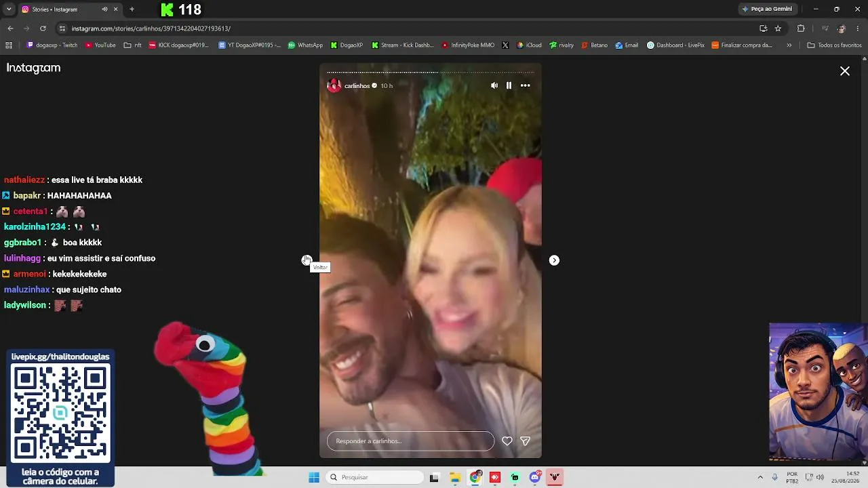Open the Extensions puzzle menu
This screenshot has height=488, width=868.
click(x=801, y=28)
